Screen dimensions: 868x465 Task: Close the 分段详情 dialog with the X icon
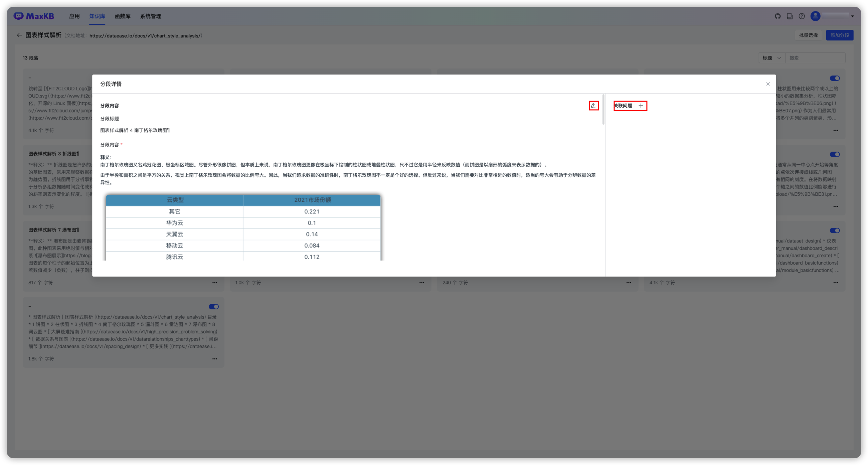[x=768, y=84]
